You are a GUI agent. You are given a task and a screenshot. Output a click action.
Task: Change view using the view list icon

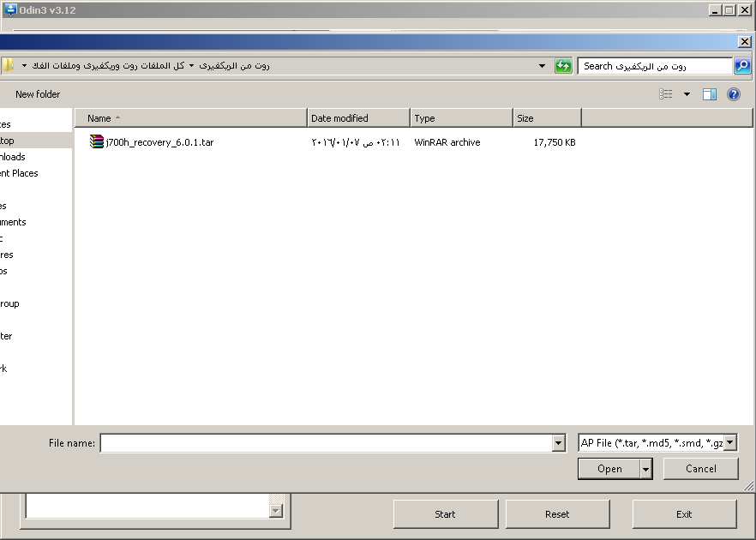(x=666, y=94)
